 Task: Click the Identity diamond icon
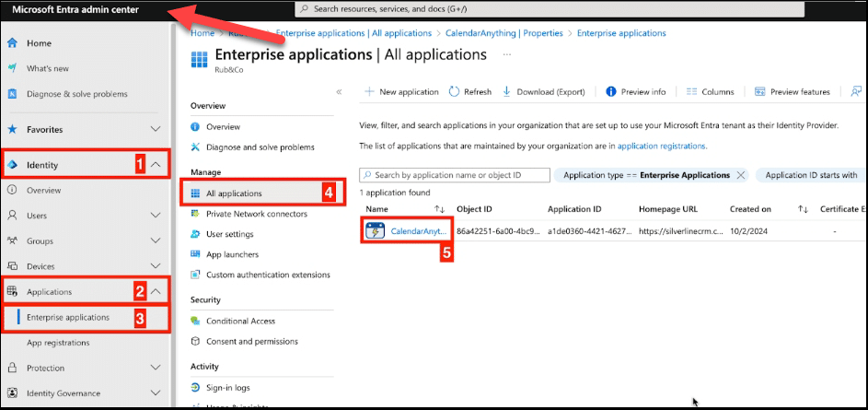[13, 165]
